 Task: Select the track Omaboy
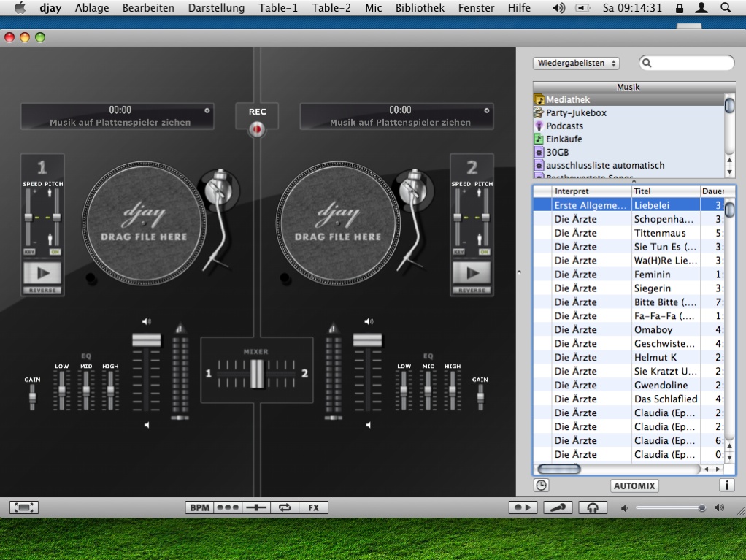click(628, 330)
